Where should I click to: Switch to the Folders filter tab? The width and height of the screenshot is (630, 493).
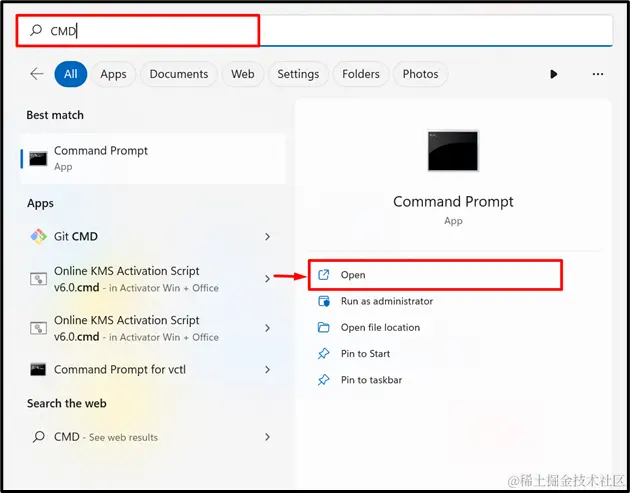point(361,74)
